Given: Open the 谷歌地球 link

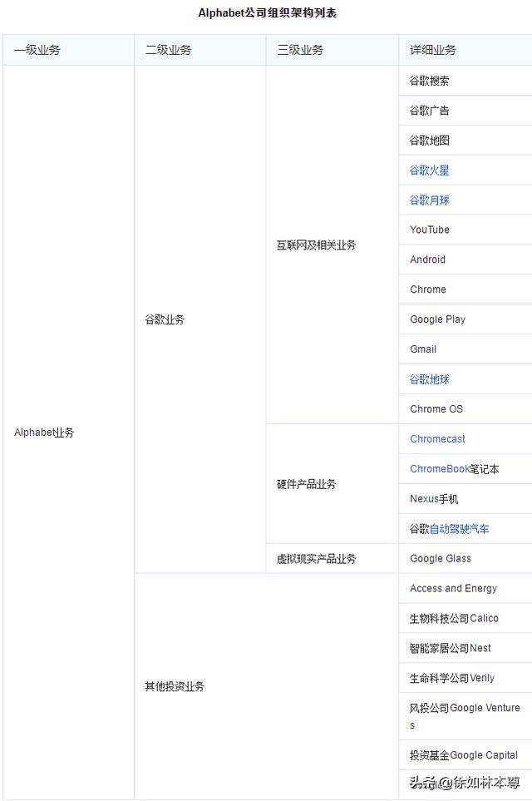Looking at the screenshot, I should (x=430, y=379).
